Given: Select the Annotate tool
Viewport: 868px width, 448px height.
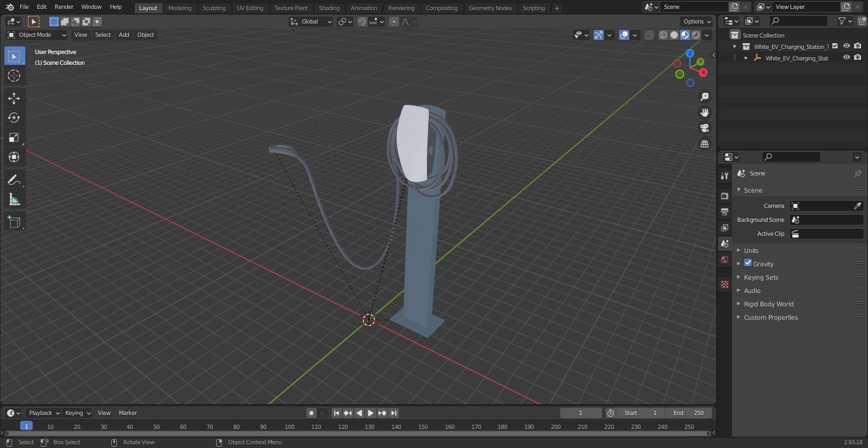Looking at the screenshot, I should (x=14, y=180).
